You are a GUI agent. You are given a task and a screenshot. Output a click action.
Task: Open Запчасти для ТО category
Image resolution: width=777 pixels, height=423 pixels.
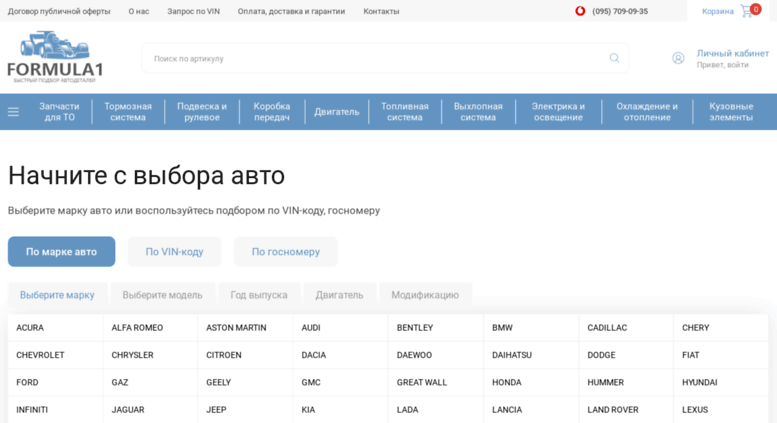(x=59, y=112)
